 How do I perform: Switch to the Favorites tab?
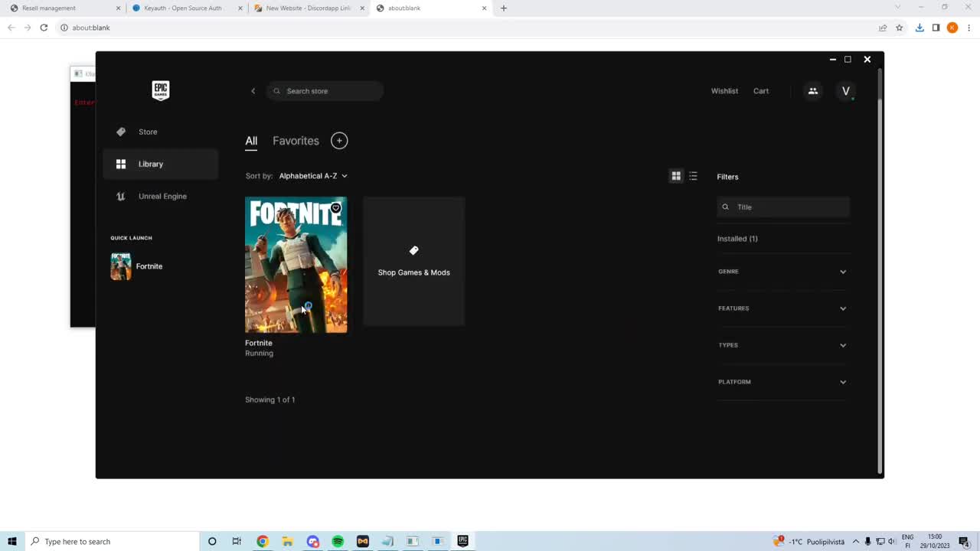click(296, 140)
